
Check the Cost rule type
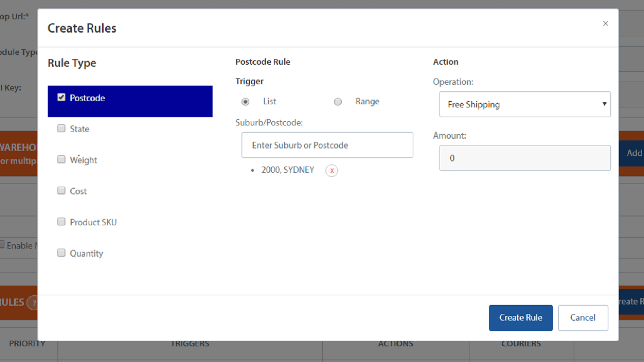click(x=61, y=190)
